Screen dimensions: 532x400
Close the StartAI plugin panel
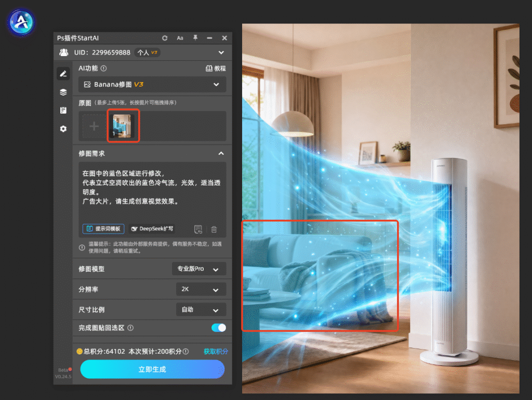pos(224,38)
